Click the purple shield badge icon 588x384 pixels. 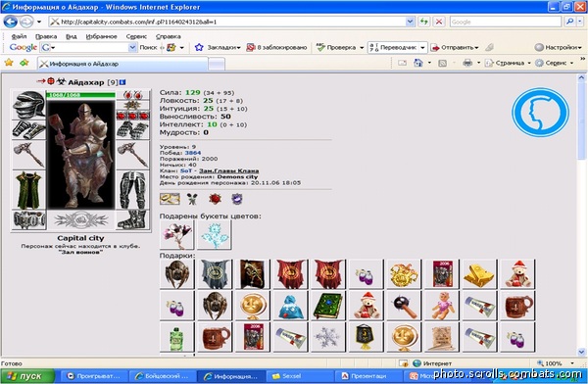pyautogui.click(x=236, y=199)
